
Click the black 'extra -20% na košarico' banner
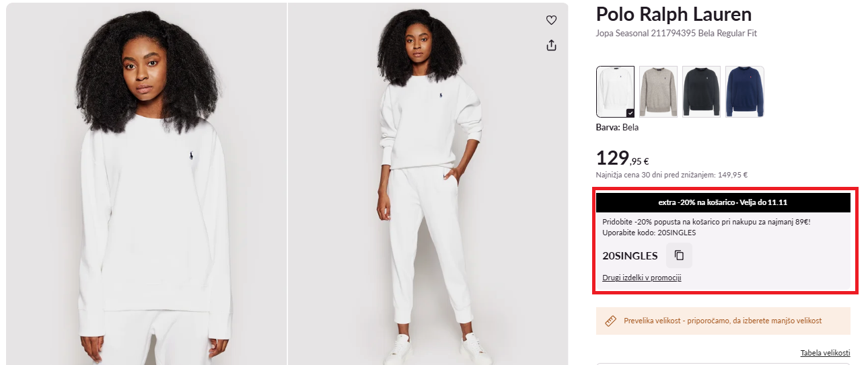pyautogui.click(x=723, y=202)
